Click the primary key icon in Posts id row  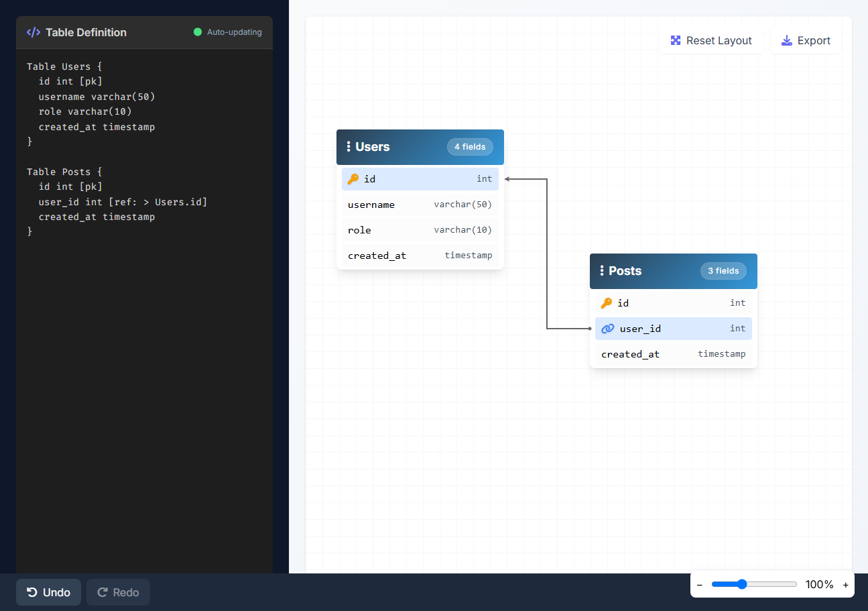click(607, 303)
